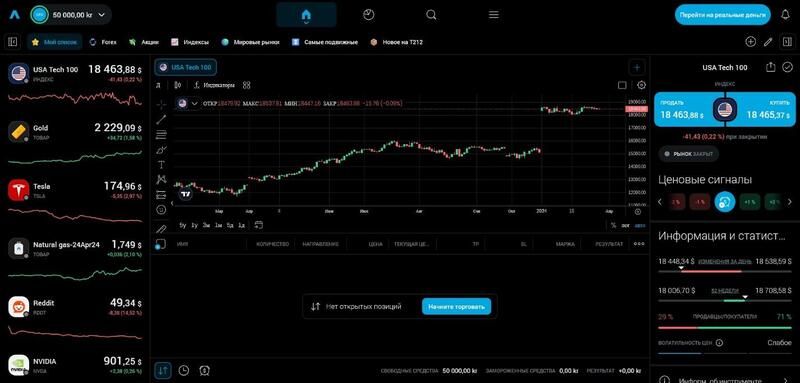The image size is (800, 383).
Task: Click the Trading 212 logo
Action: 14,15
